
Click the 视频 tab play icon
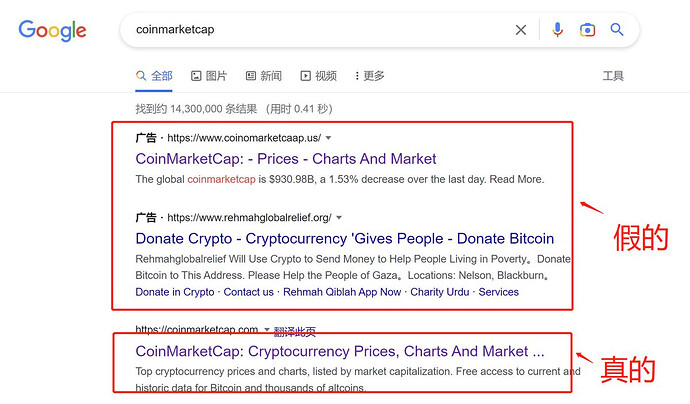tap(305, 76)
